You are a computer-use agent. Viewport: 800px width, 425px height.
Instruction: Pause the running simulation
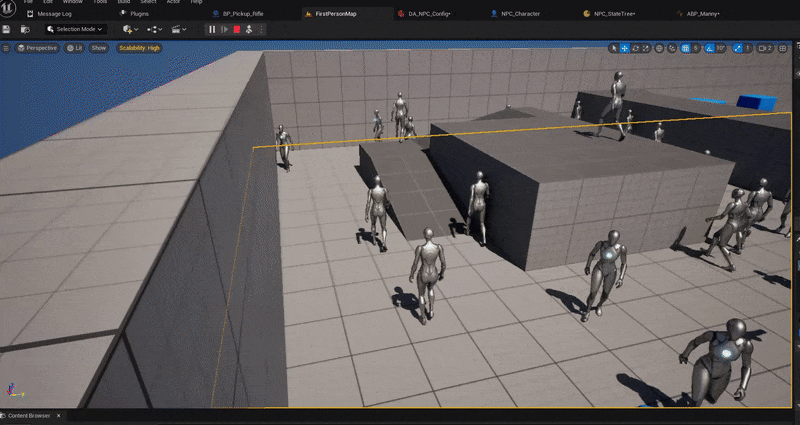pos(212,29)
